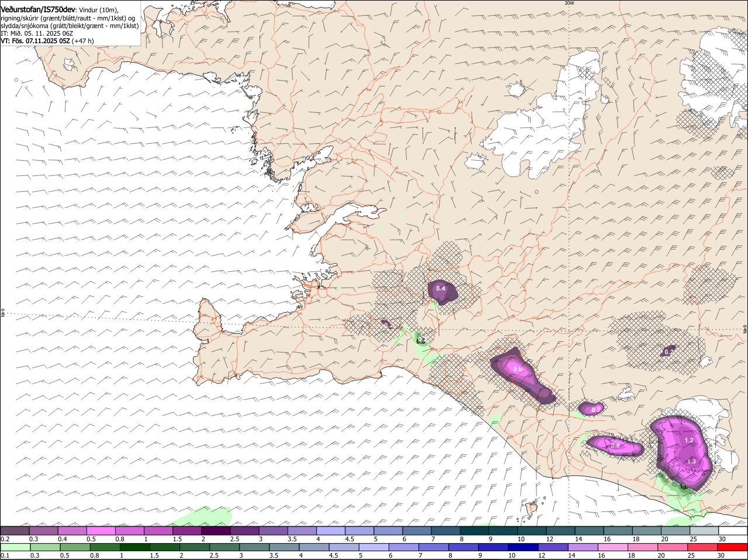Choose the lower legend swatch labeled 1
The height and width of the screenshot is (560, 748).
[134, 547]
